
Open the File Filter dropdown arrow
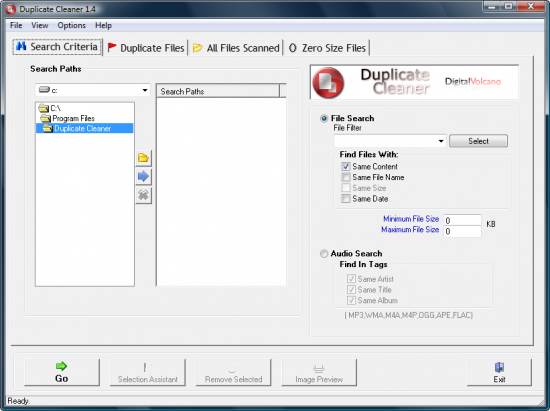tap(441, 141)
